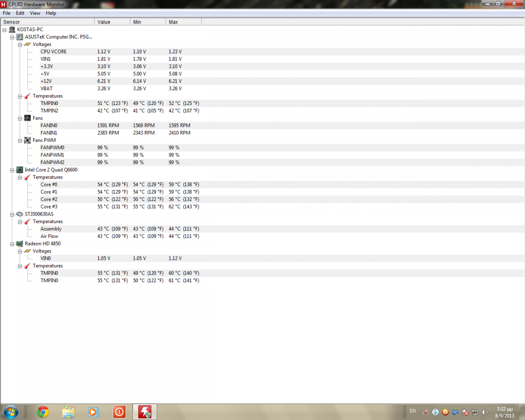
Task: Open the View menu
Action: pyautogui.click(x=35, y=13)
